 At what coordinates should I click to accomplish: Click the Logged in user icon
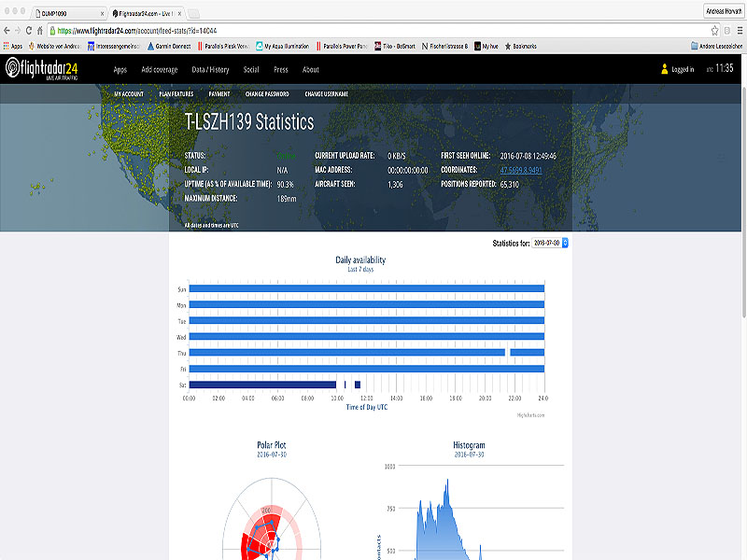click(x=665, y=69)
